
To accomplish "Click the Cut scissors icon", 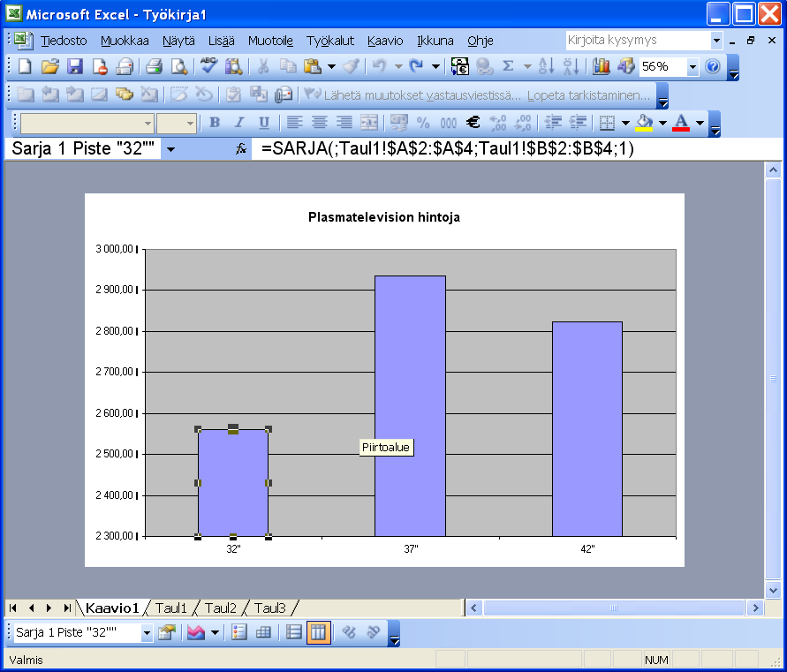I will tap(263, 66).
